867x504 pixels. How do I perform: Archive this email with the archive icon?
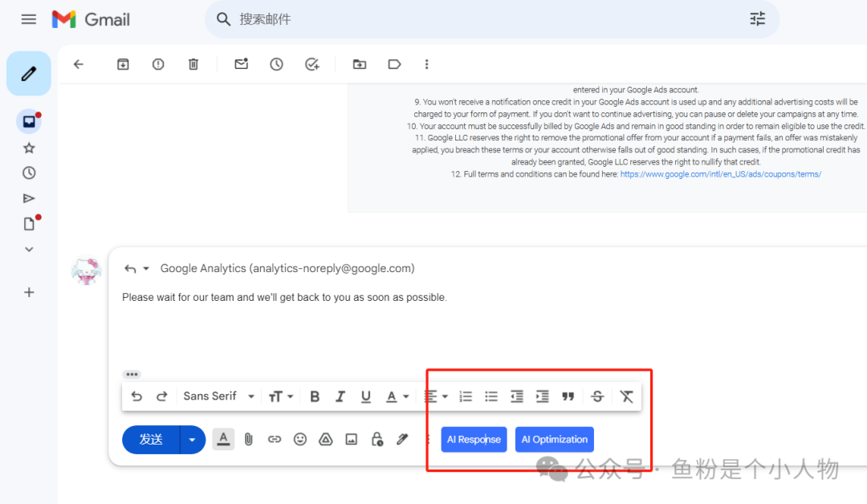123,64
